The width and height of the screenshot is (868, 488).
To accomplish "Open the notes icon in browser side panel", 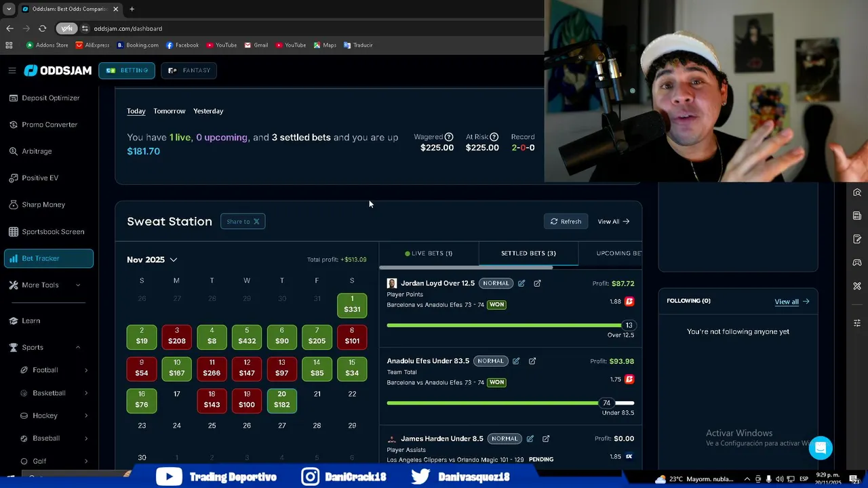I will click(857, 239).
